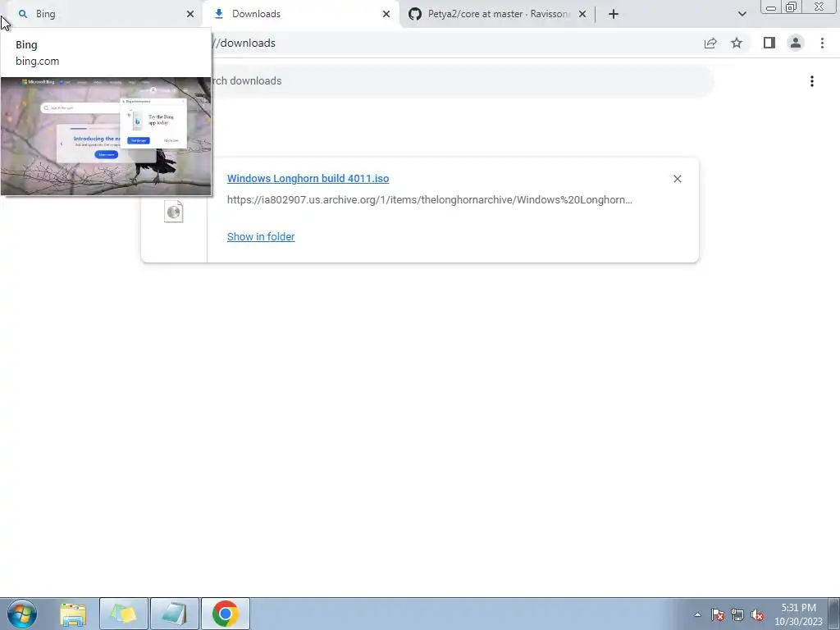
Task: Click the Bing tab preview thumbnail
Action: pyautogui.click(x=106, y=136)
